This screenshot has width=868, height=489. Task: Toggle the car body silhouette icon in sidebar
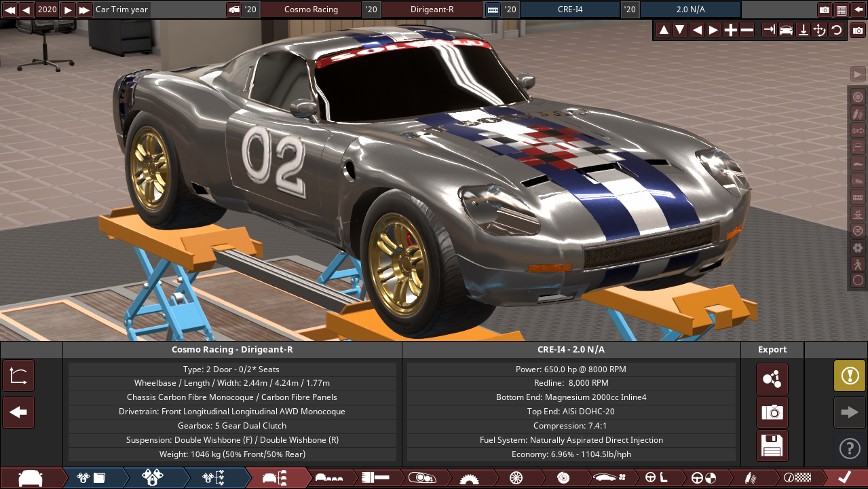858,163
